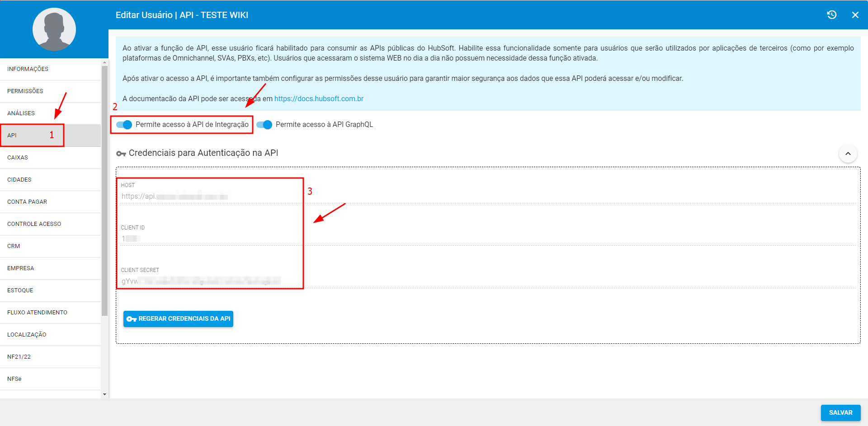
Task: Click the user avatar picture
Action: coord(54,29)
